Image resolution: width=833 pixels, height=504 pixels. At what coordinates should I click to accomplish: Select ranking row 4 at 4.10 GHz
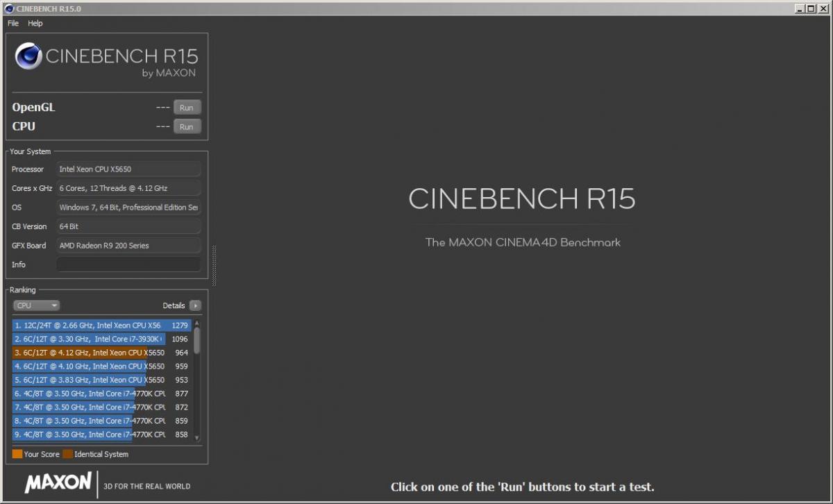pos(101,366)
